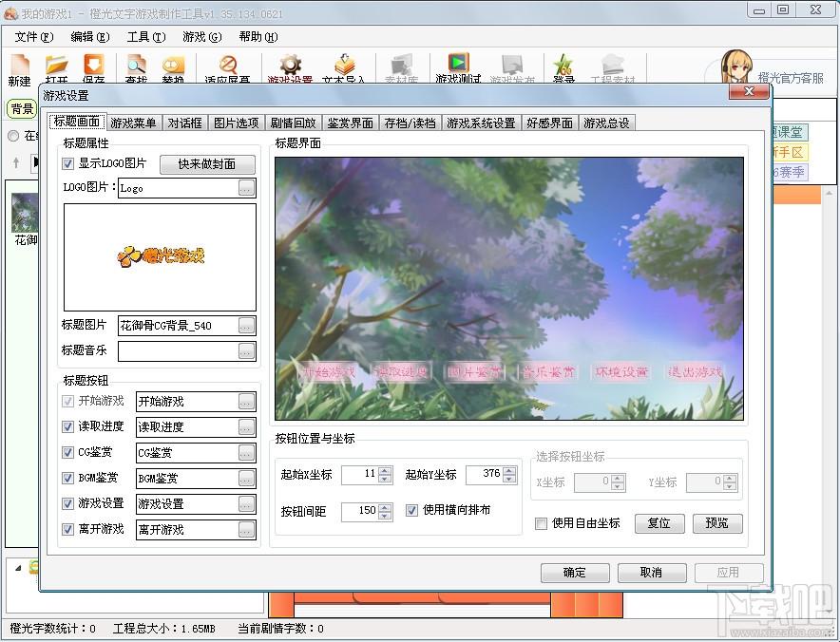Click the 标题音乐 empty input field
Screen dimensions: 840x642
[179, 351]
